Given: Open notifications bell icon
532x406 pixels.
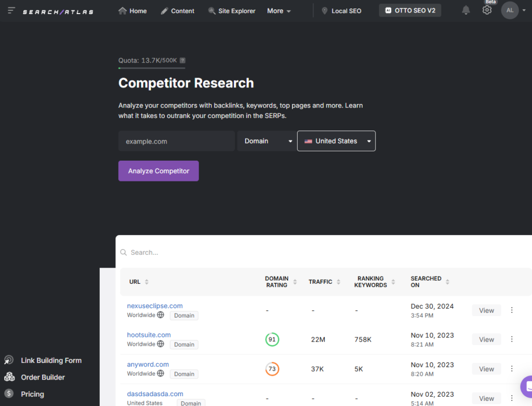Looking at the screenshot, I should click(x=466, y=10).
